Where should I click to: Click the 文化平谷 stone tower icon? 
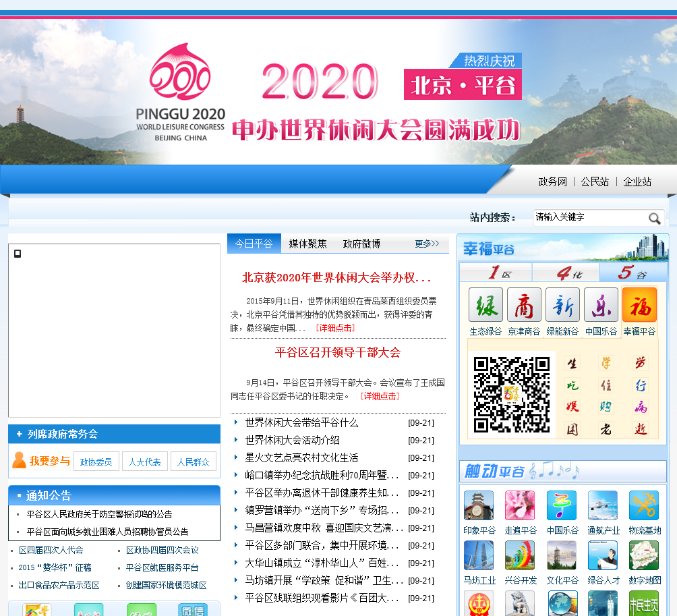point(562,555)
